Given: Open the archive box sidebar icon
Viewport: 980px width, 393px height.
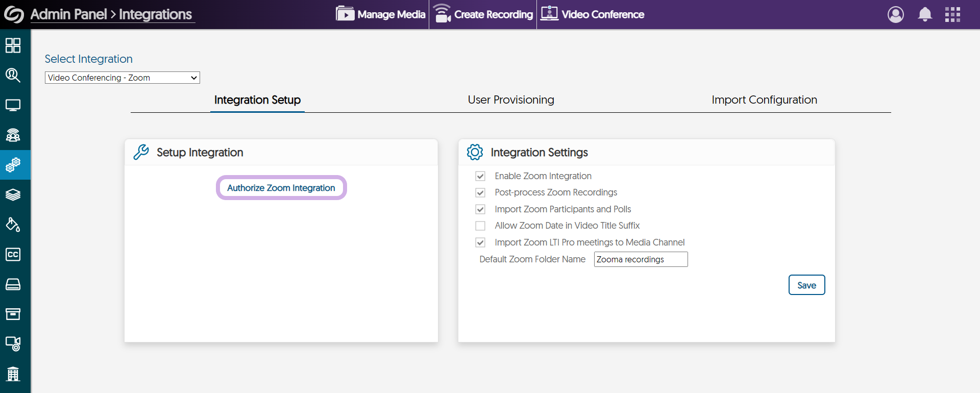Looking at the screenshot, I should (x=13, y=314).
